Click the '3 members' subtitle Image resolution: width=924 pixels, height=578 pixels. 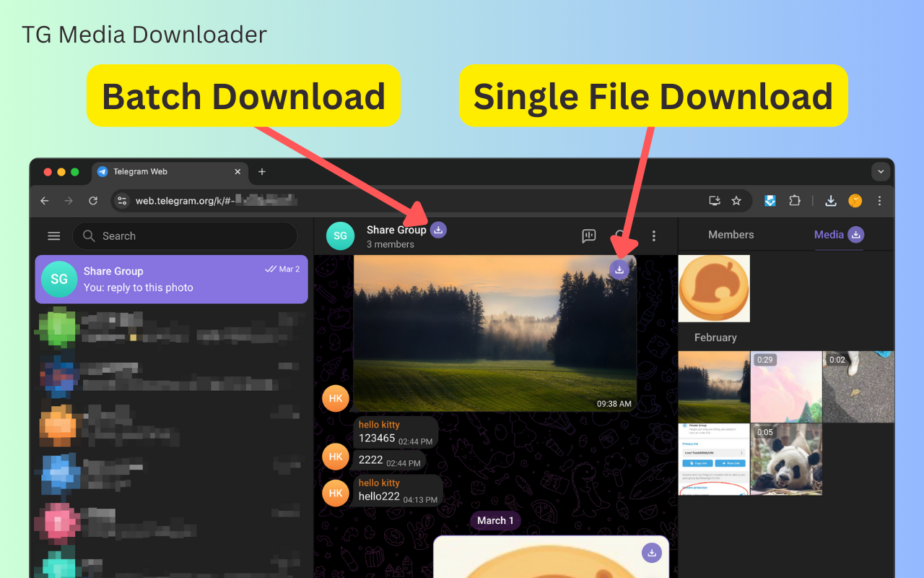pyautogui.click(x=391, y=244)
